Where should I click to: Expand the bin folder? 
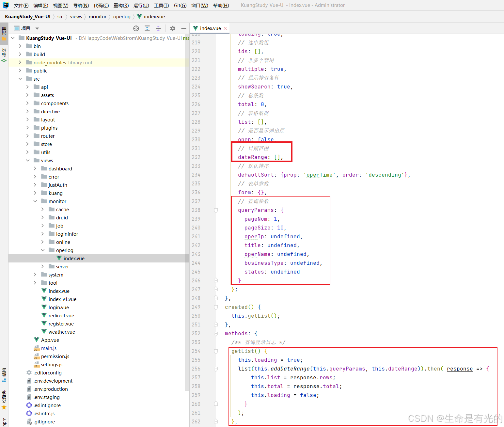click(x=20, y=46)
